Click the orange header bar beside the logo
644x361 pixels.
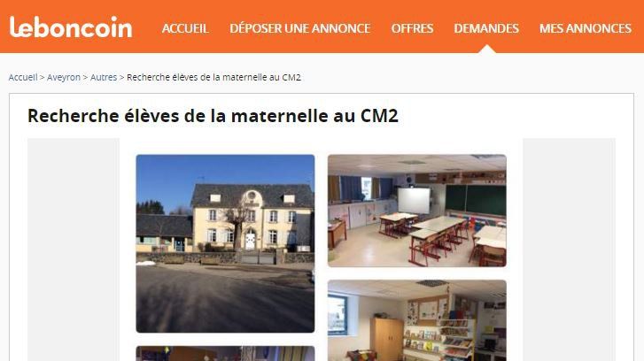147,27
